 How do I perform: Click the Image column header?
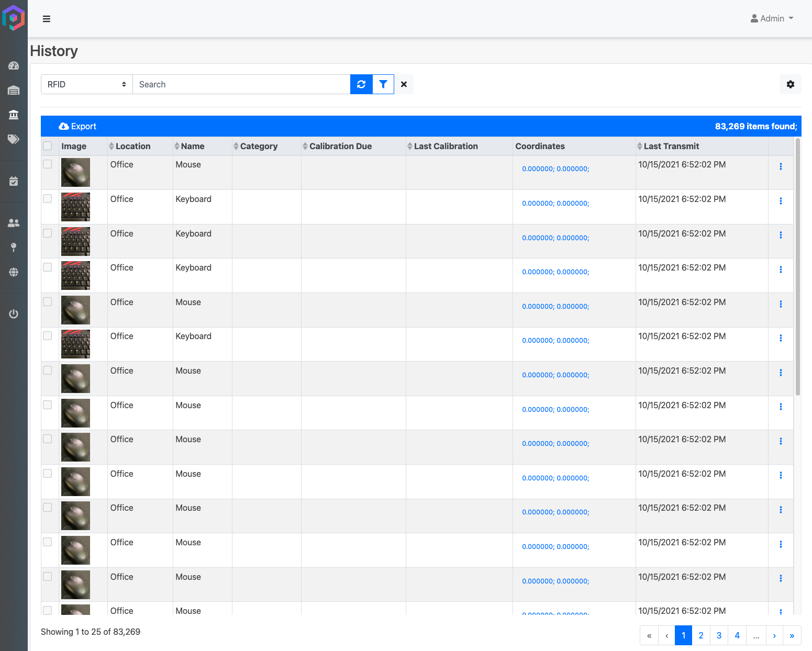74,146
